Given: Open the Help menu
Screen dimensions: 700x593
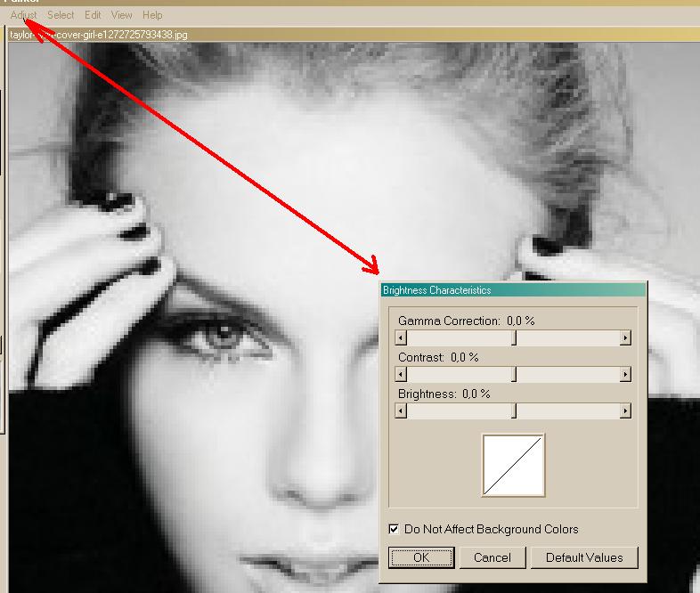Looking at the screenshot, I should pos(152,15).
